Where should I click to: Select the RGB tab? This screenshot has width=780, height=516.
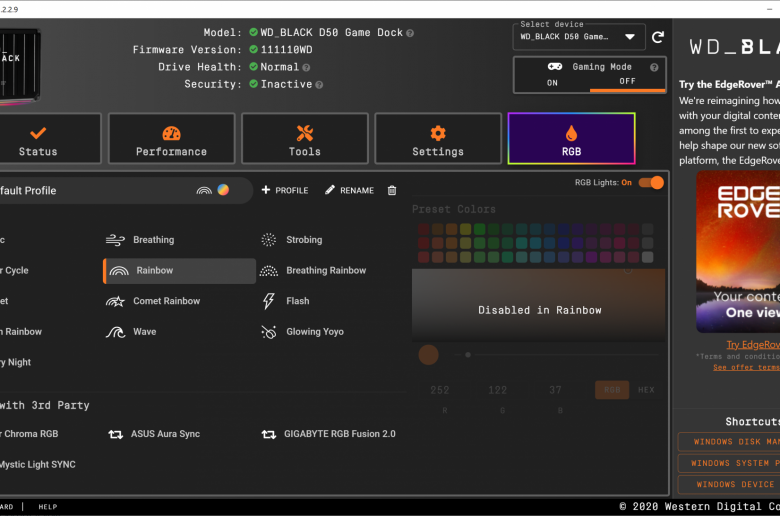[x=571, y=138]
